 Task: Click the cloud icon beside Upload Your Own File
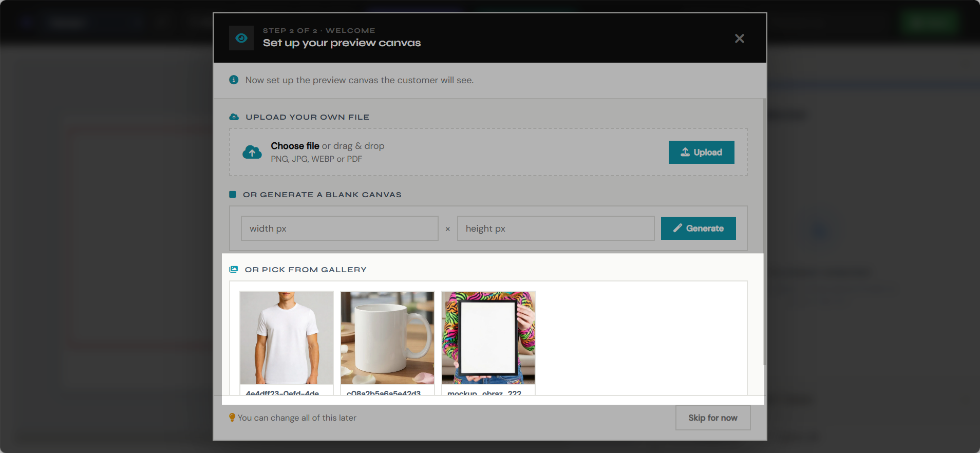(234, 117)
